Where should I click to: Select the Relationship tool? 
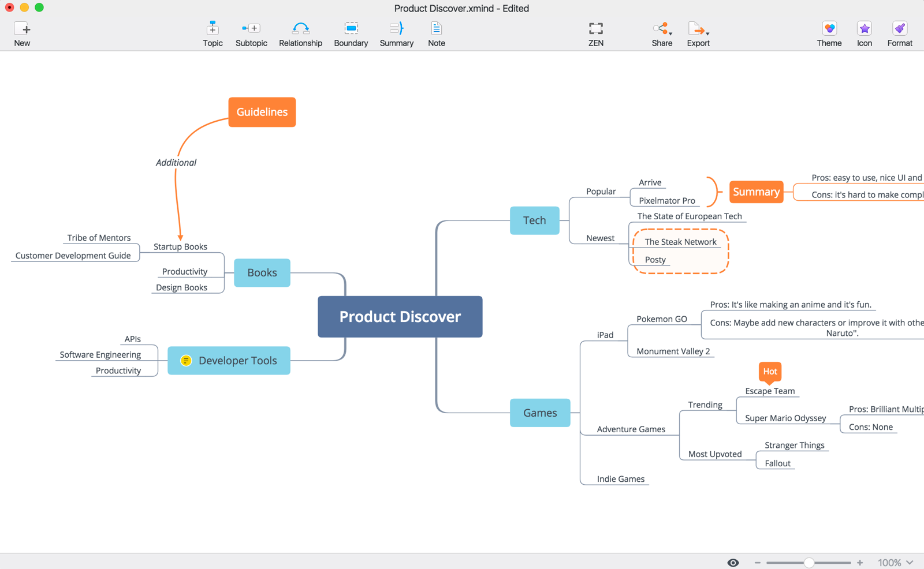click(300, 33)
